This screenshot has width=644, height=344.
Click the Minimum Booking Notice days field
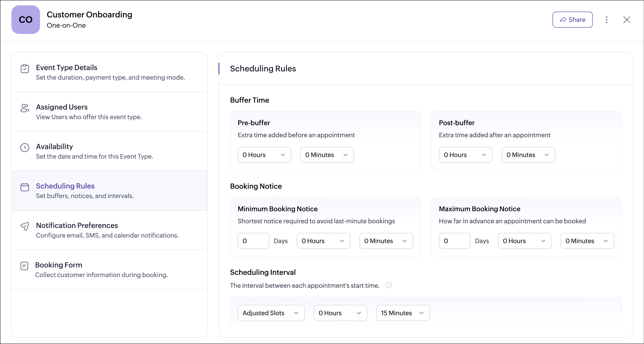pos(253,241)
